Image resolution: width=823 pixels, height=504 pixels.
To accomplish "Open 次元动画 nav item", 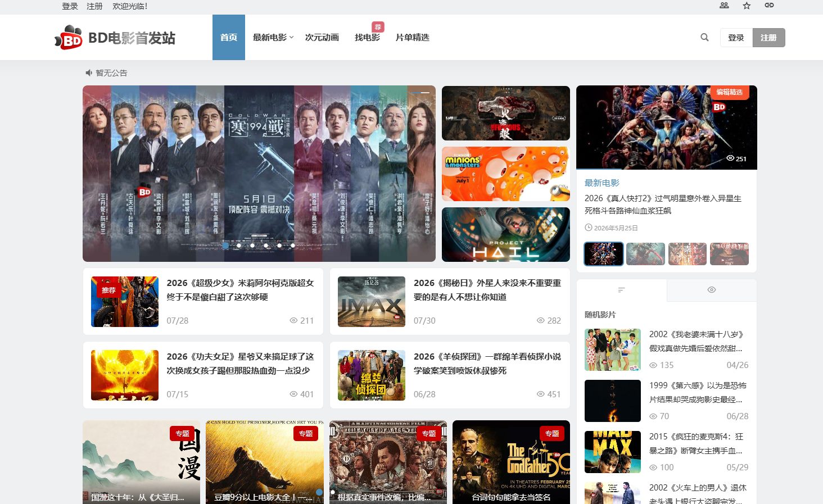I will tap(322, 37).
